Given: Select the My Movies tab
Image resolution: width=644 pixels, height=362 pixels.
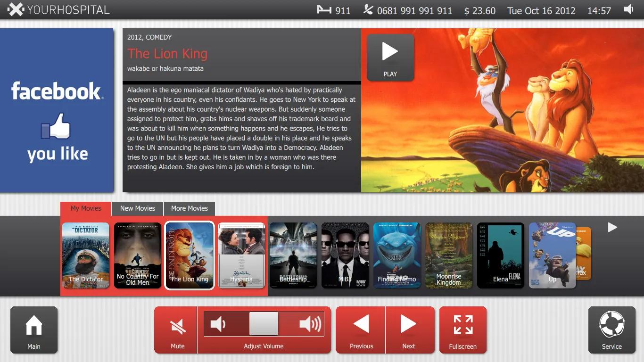Looking at the screenshot, I should pyautogui.click(x=86, y=208).
